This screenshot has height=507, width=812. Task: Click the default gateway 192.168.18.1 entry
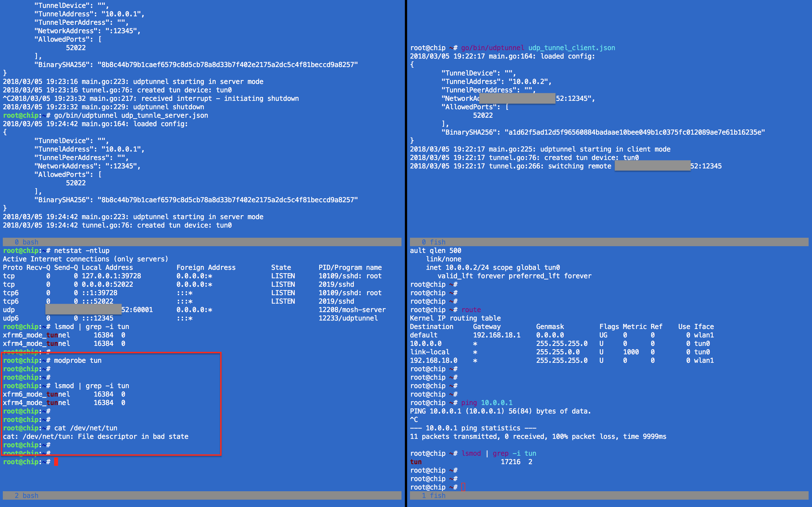[x=496, y=335]
